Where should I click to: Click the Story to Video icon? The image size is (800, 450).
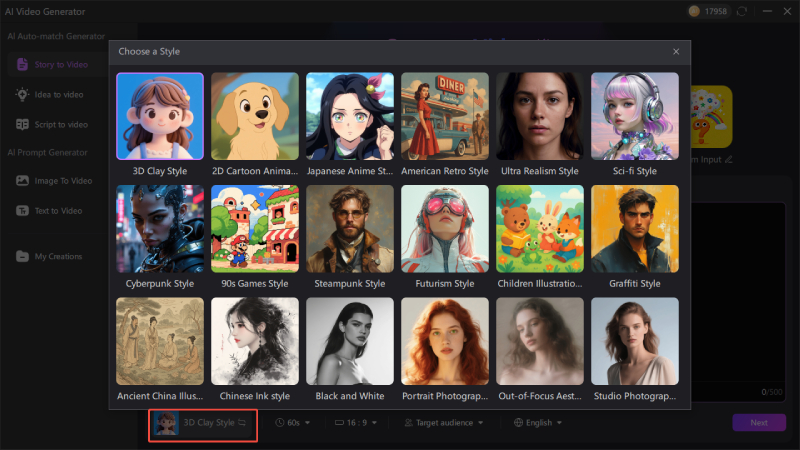[x=22, y=65]
